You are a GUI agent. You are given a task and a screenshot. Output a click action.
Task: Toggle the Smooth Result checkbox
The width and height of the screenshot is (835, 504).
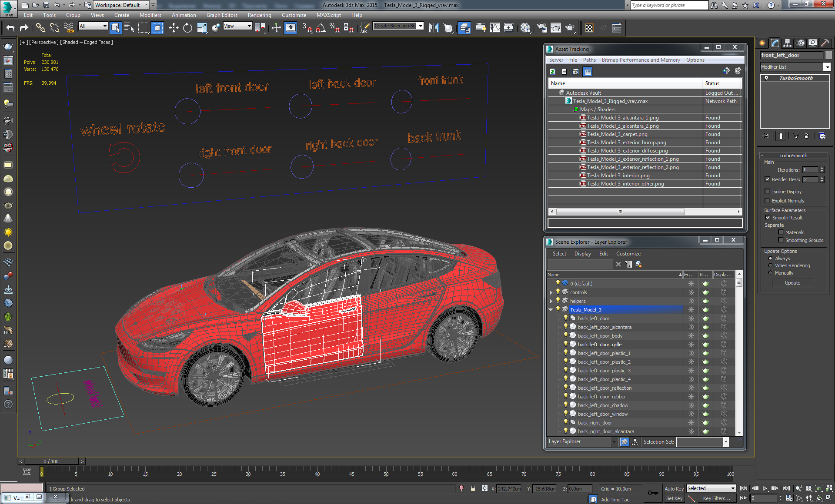tap(768, 218)
